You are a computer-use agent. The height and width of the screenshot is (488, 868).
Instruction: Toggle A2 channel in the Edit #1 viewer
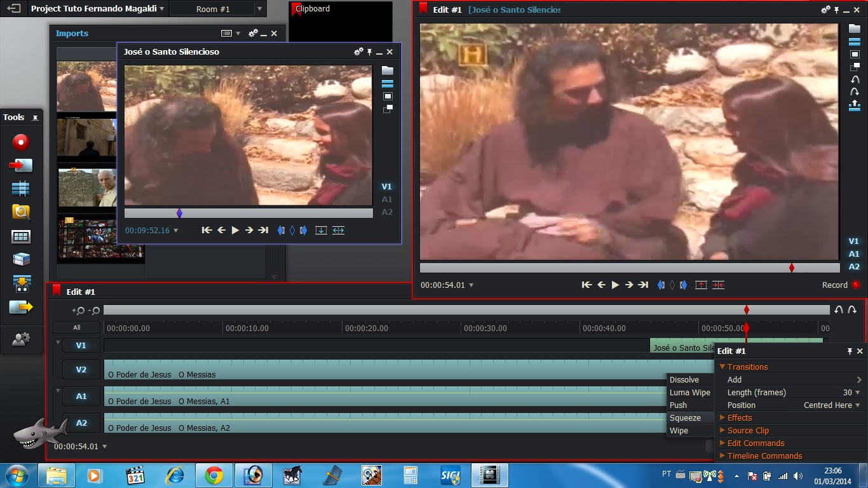click(854, 266)
